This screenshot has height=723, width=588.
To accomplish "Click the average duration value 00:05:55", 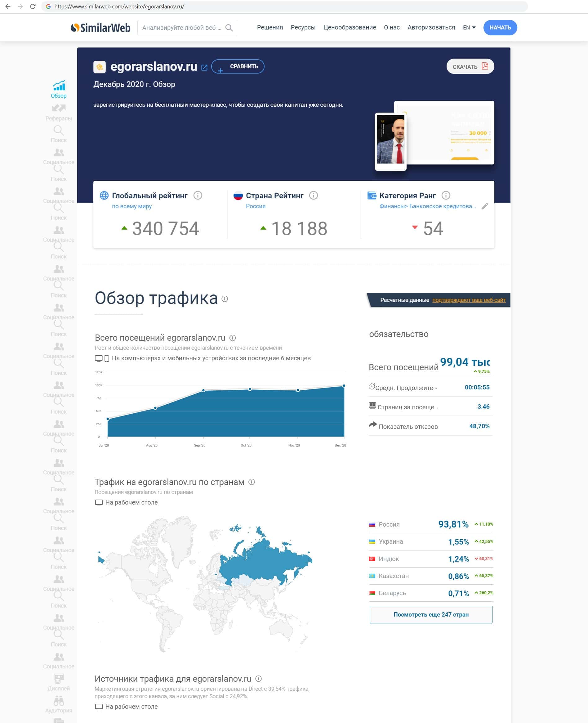I will tap(477, 387).
